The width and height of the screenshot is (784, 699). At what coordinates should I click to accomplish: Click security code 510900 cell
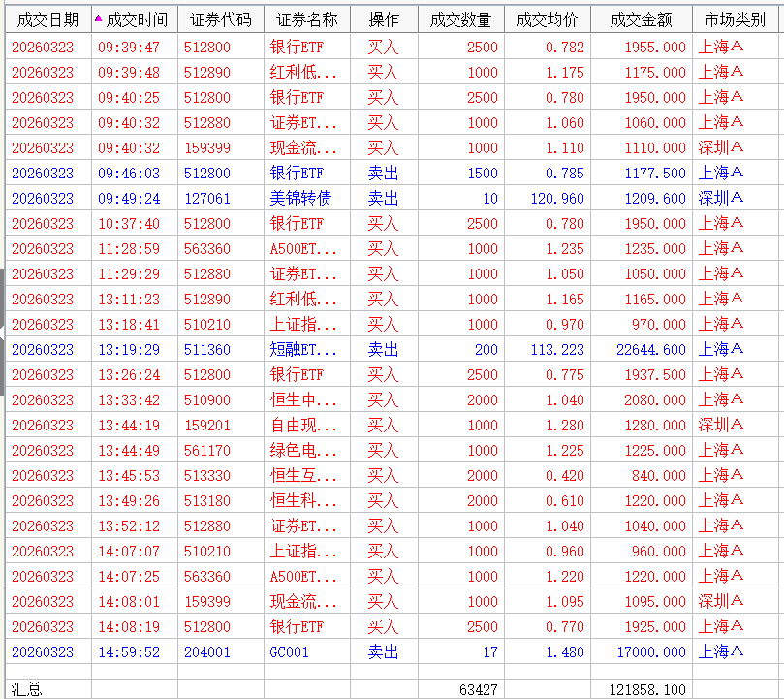pos(207,399)
